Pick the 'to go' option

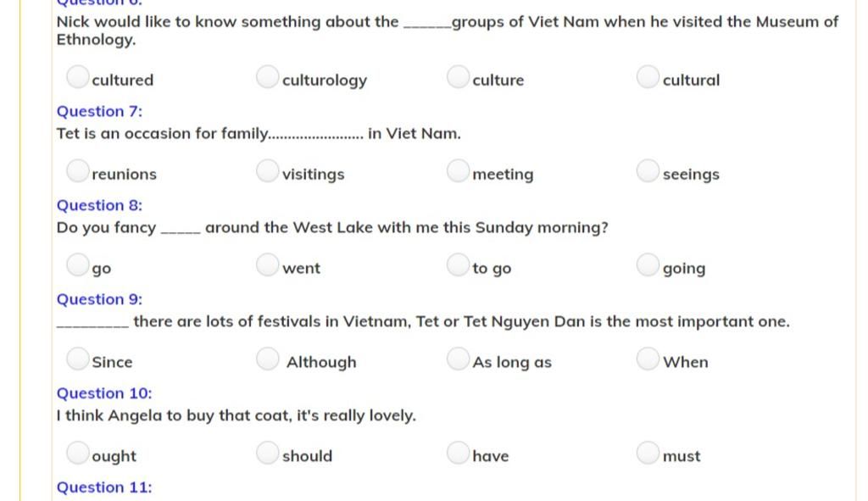pos(458,264)
